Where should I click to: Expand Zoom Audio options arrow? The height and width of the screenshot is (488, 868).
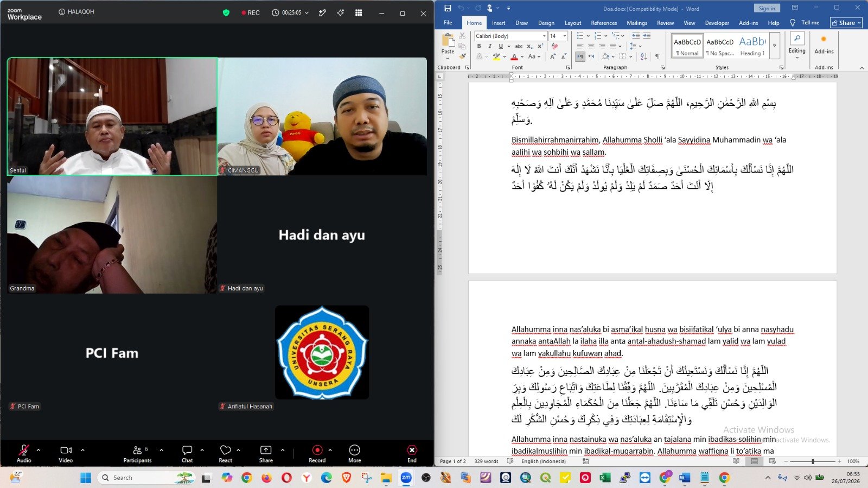coord(39,450)
